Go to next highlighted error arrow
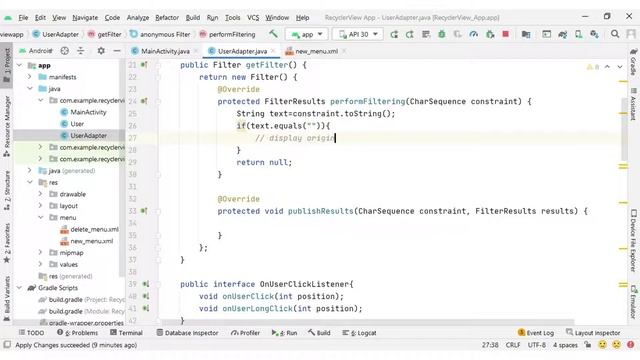 (620, 67)
